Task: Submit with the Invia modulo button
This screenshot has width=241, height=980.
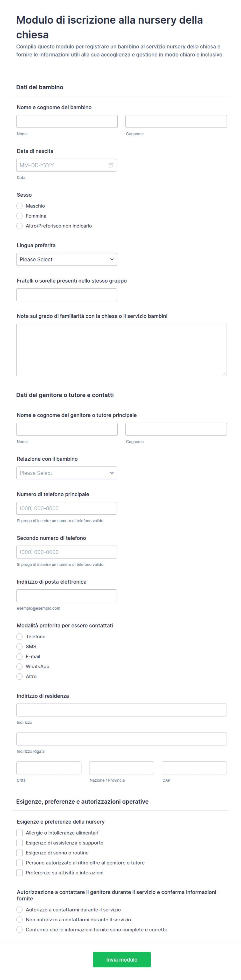Action: point(122,960)
